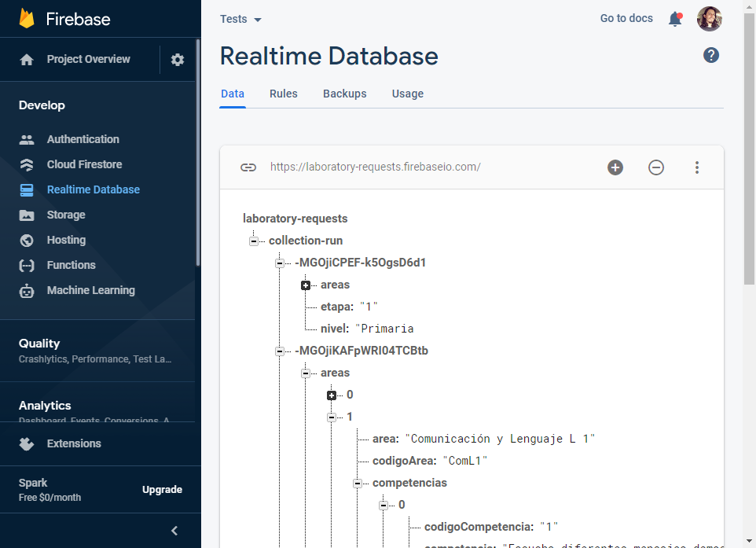Collapse the -MGOjiKAFpWRI04TCBtb node
The image size is (756, 548).
280,351
